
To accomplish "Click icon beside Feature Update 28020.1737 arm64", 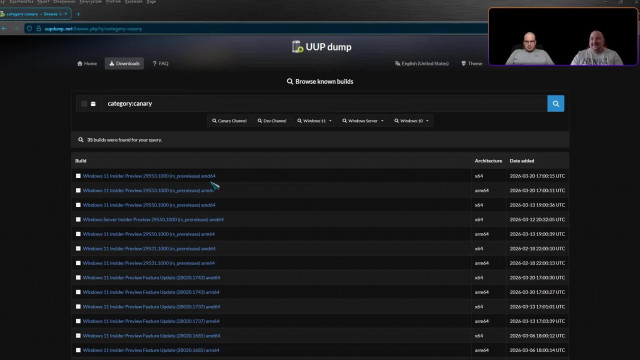I will [x=78, y=321].
